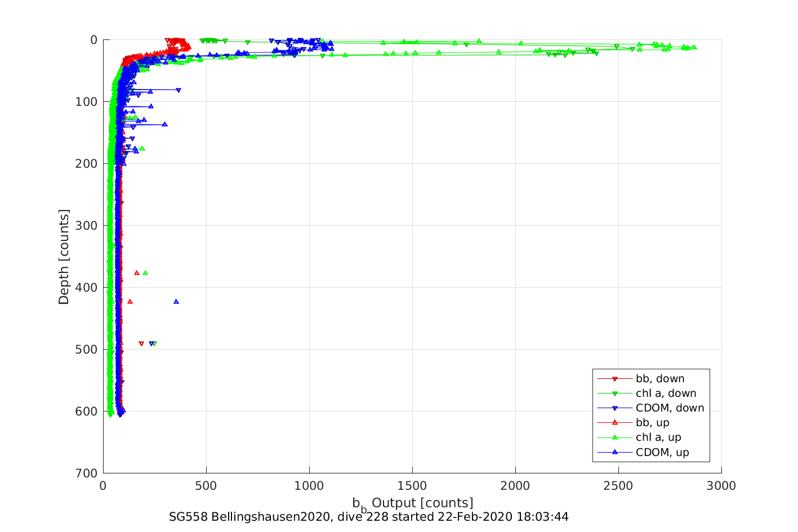Click the y-axis tick label 600
The height and width of the screenshot is (532, 798).
(x=87, y=412)
